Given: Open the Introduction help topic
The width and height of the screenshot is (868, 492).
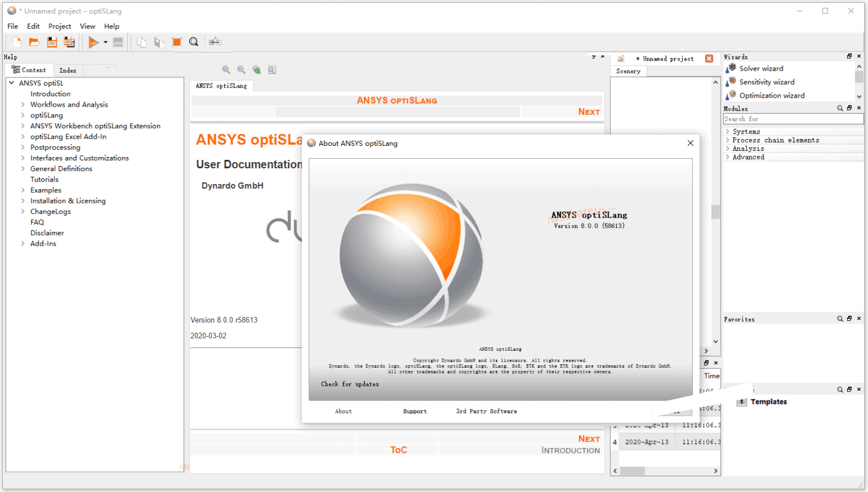Looking at the screenshot, I should point(50,94).
